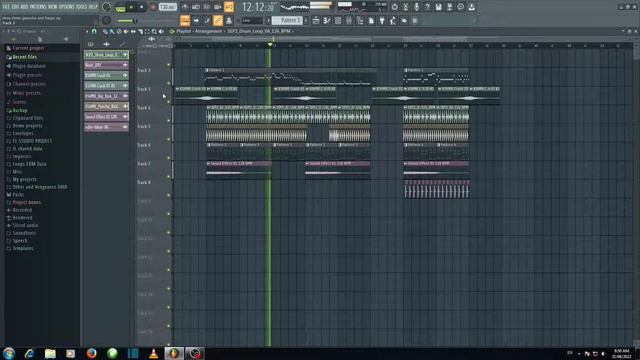The image size is (640, 360).
Task: Select the playlist draw pencil tool
Action: click(x=105, y=31)
